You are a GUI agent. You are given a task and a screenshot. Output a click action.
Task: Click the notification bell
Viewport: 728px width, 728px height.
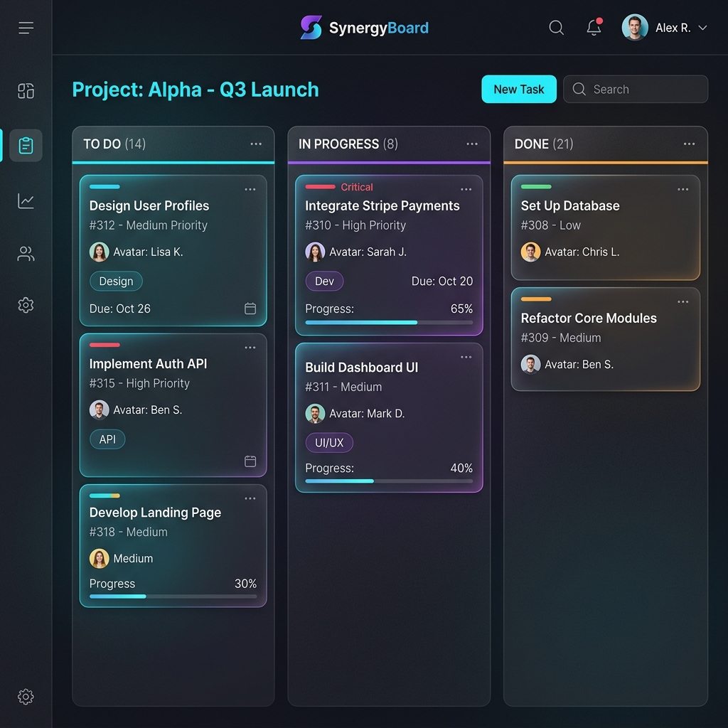point(594,28)
